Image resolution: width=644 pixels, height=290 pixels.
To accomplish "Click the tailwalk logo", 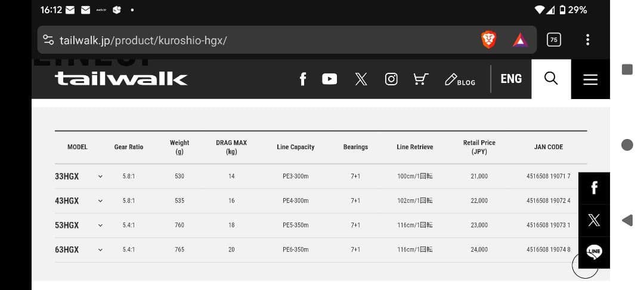I will pyautogui.click(x=121, y=79).
